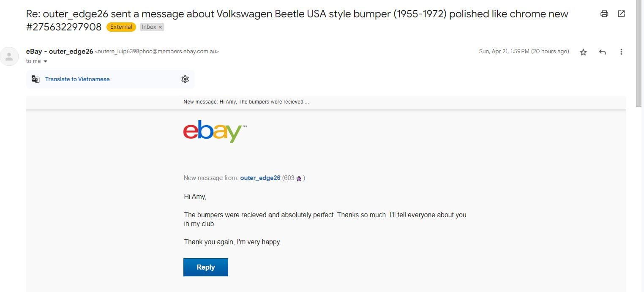This screenshot has height=292, width=644.
Task: Open translation settings gear
Action: [x=185, y=79]
